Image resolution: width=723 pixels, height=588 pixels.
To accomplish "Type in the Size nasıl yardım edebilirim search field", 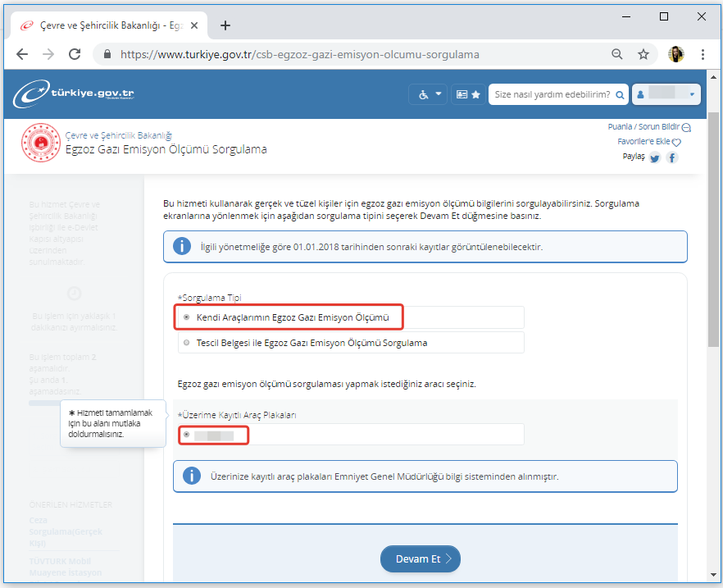I will (x=552, y=94).
